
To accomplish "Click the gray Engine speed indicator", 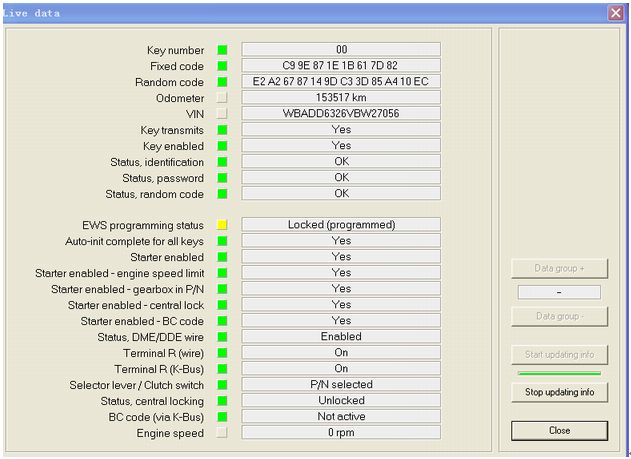I will 222,433.
